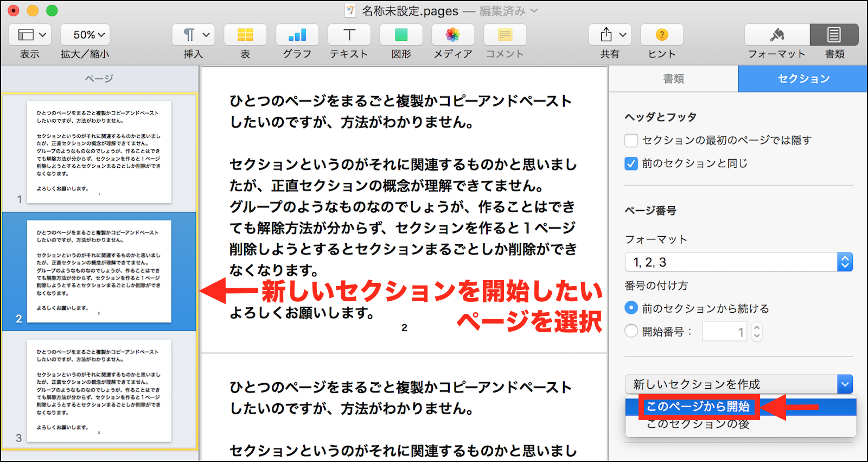Select 前のセクションから続ける radio button
This screenshot has width=868, height=462.
(631, 308)
